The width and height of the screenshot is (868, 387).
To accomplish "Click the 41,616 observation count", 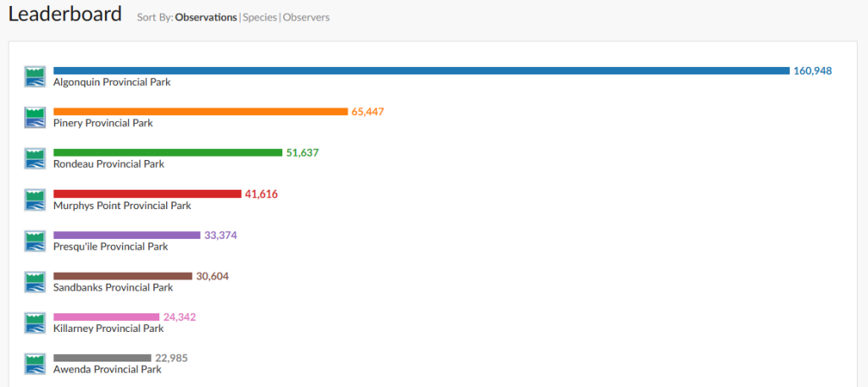I will click(261, 194).
